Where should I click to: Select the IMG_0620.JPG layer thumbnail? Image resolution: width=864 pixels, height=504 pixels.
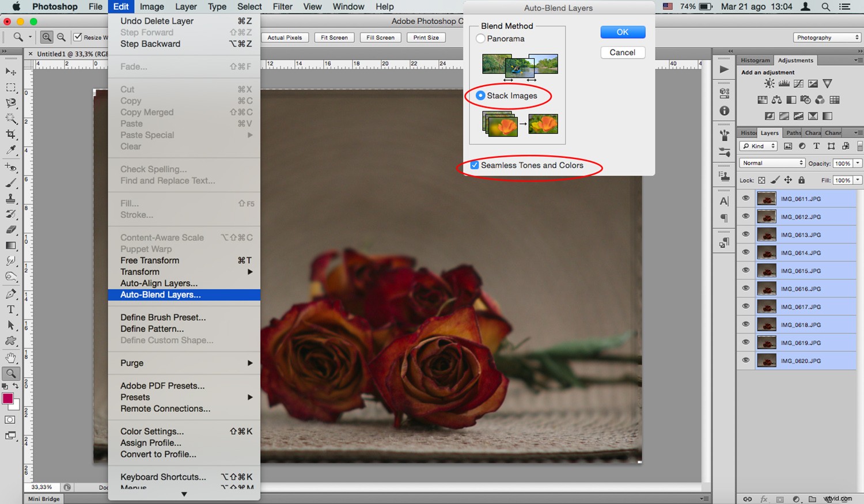tap(767, 360)
